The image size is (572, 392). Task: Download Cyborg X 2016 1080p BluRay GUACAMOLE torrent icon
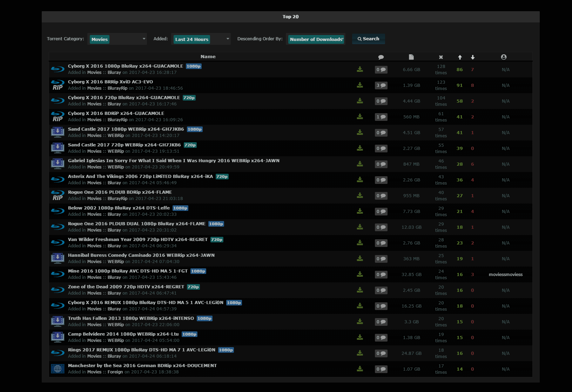(x=360, y=69)
